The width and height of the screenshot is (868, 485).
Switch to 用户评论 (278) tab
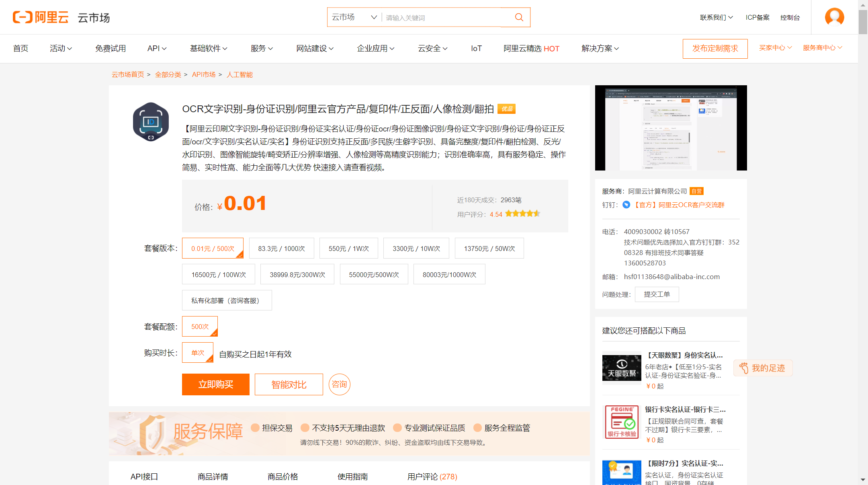tap(432, 477)
